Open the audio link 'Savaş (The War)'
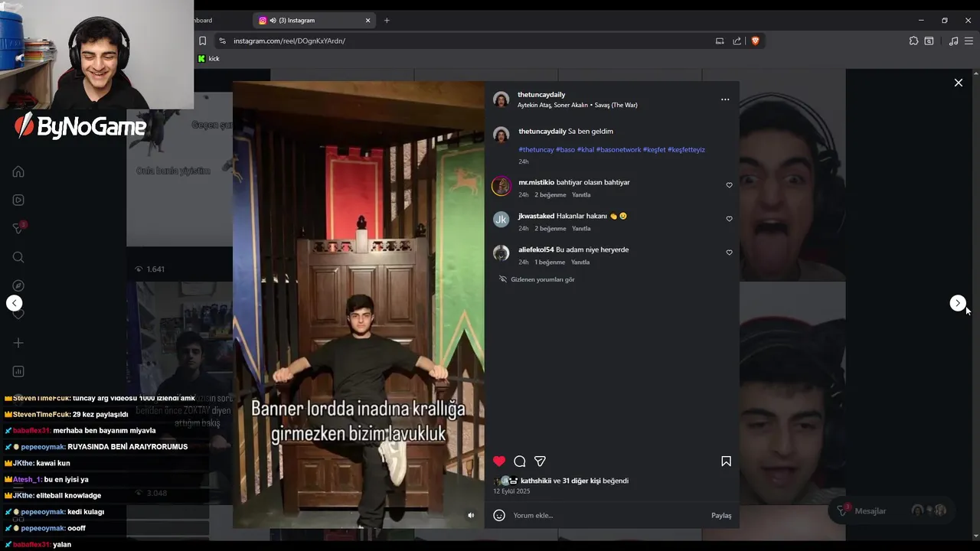 [x=616, y=105]
